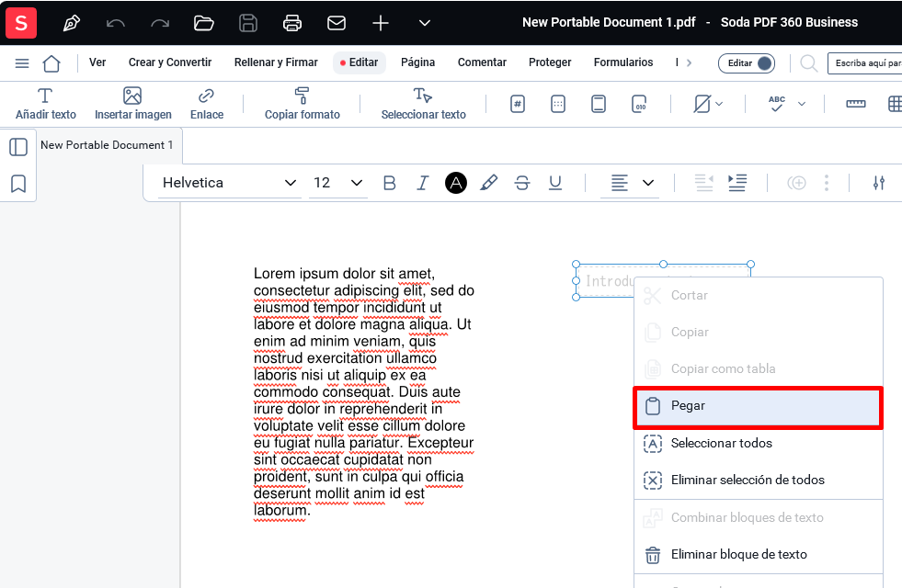Show more ribbon tabs with arrow
This screenshot has width=902, height=588.
(x=690, y=62)
